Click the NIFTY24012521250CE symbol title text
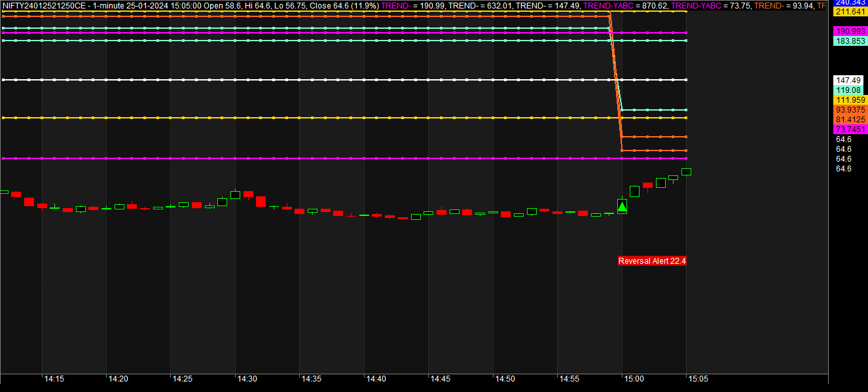868x392 pixels. pyautogui.click(x=44, y=5)
